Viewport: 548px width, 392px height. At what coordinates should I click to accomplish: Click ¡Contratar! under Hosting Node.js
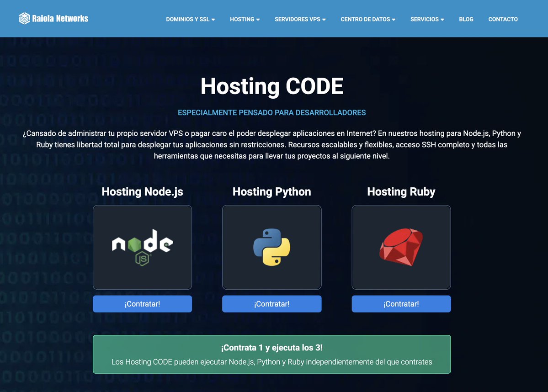(x=142, y=304)
